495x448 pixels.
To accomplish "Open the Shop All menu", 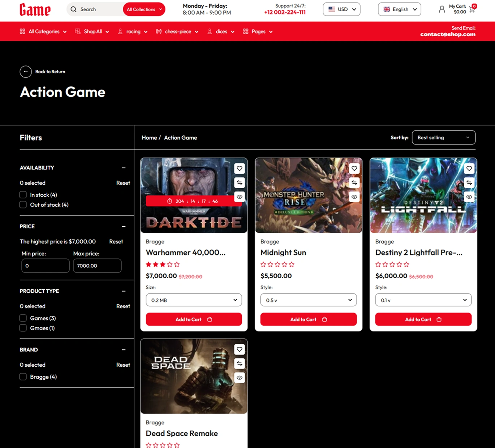I will pyautogui.click(x=92, y=32).
